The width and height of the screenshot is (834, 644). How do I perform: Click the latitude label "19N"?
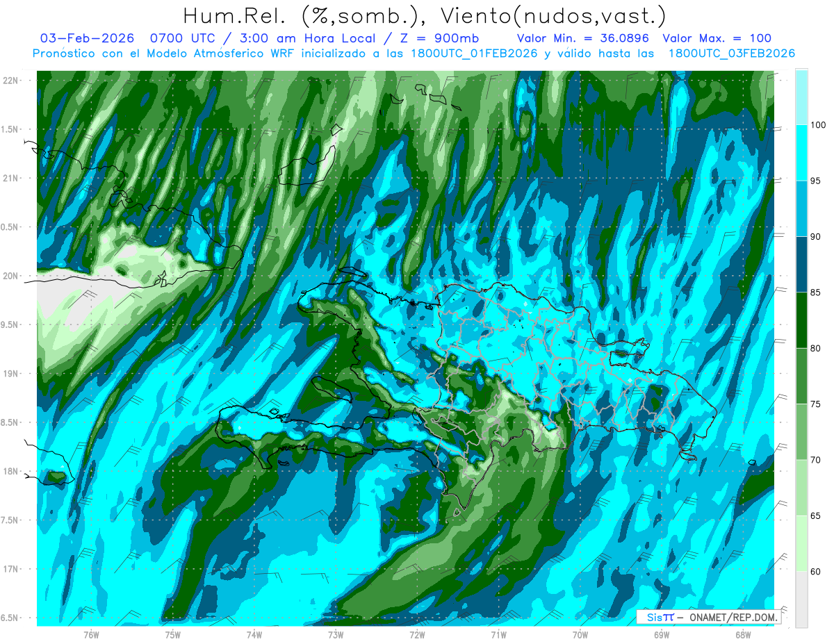[x=10, y=374]
